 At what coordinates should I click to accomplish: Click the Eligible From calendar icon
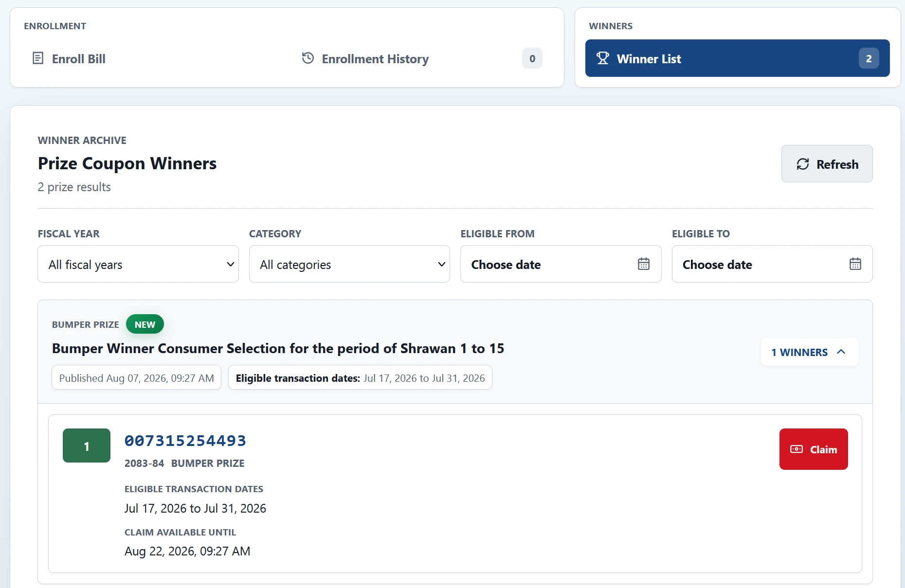644,264
